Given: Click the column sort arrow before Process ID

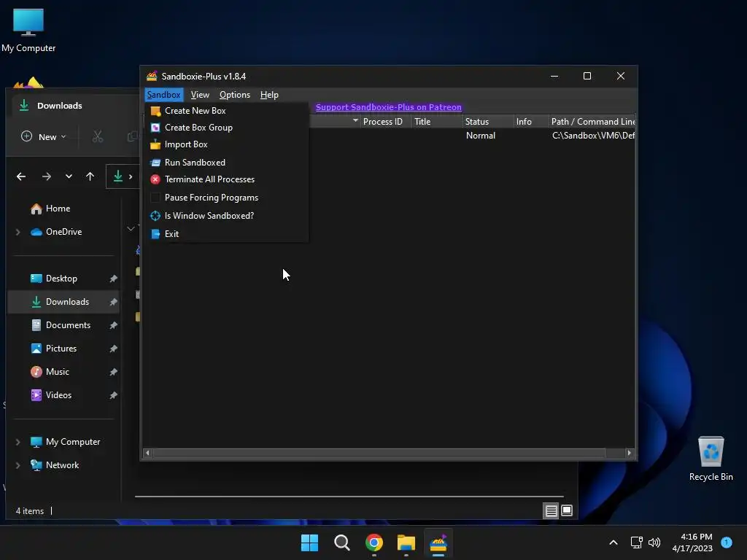Looking at the screenshot, I should point(355,121).
